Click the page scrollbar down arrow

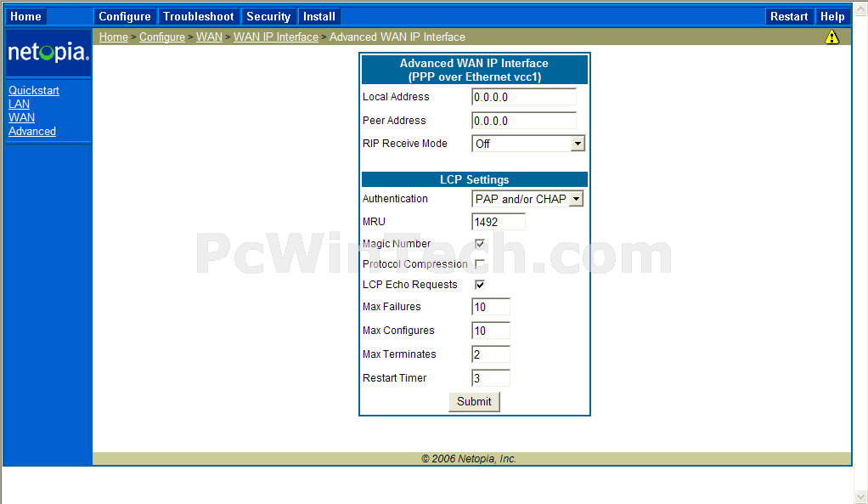pyautogui.click(x=861, y=496)
